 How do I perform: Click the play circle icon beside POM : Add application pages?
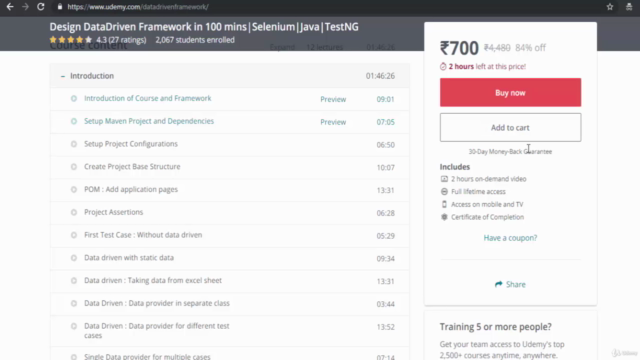point(74,189)
